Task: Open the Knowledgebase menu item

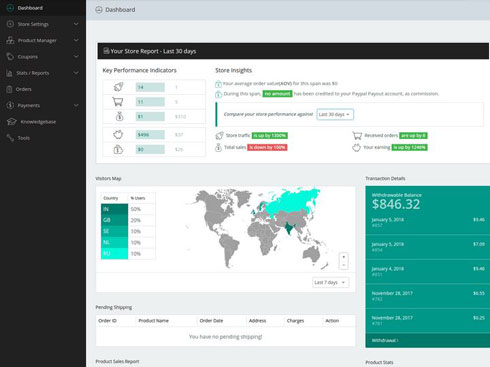Action: click(43, 122)
